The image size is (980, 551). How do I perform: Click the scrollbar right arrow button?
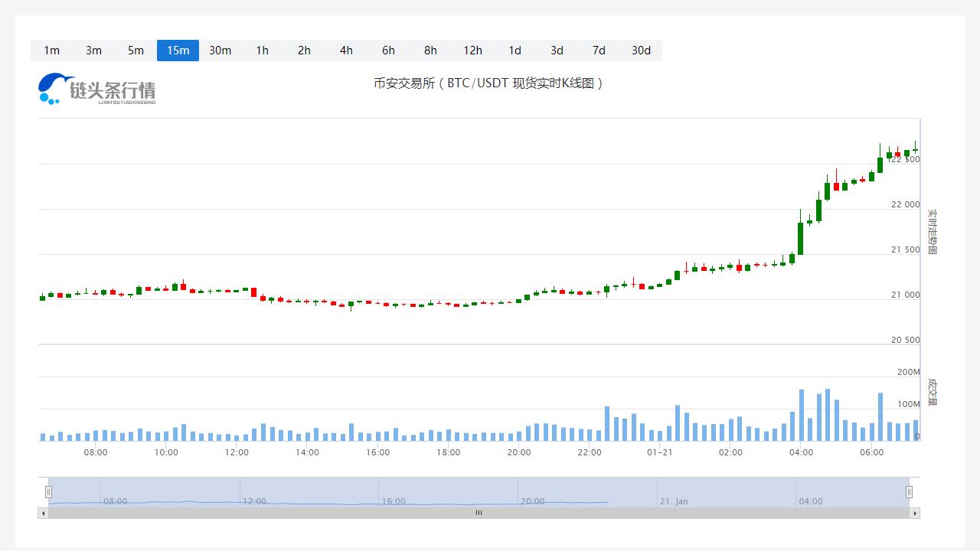point(915,513)
